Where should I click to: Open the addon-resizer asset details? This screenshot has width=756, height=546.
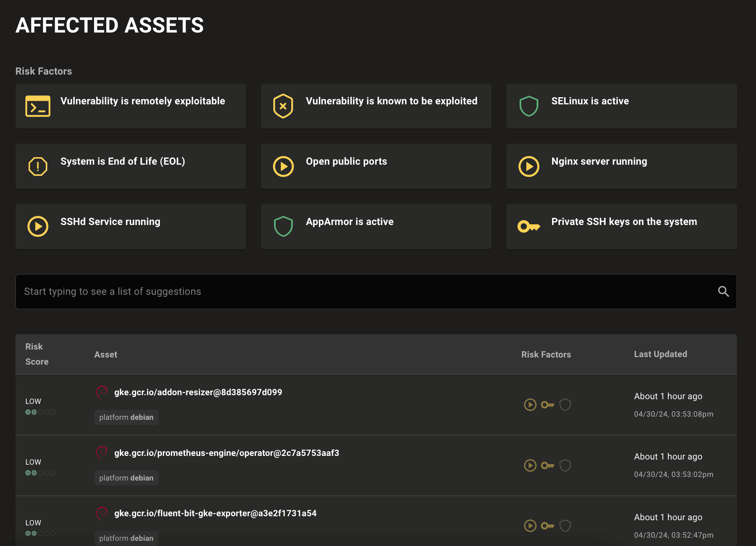[x=198, y=392]
